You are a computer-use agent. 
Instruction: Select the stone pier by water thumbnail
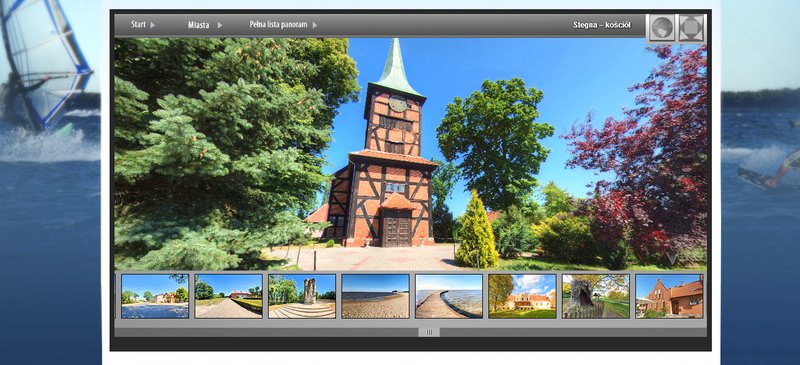(449, 296)
